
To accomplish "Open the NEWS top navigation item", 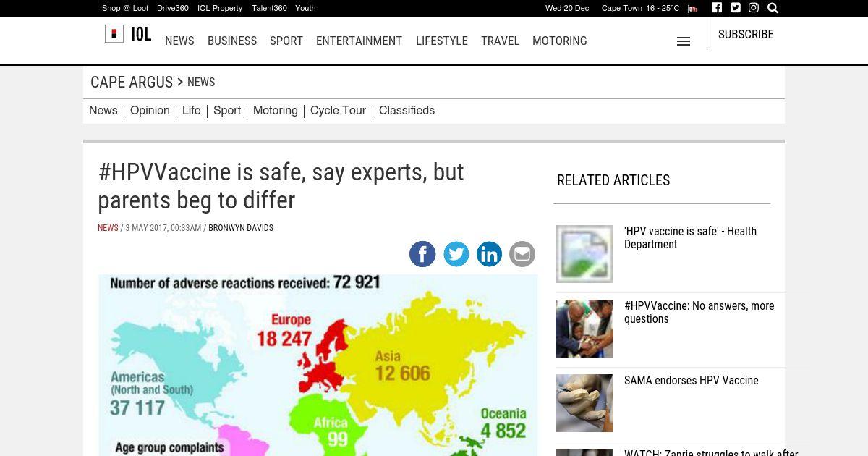I will click(x=179, y=41).
